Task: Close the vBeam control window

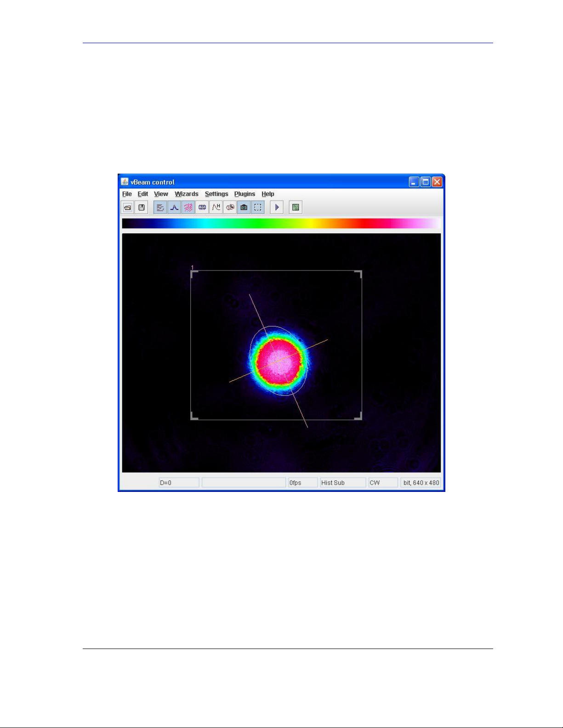Action: coord(437,182)
